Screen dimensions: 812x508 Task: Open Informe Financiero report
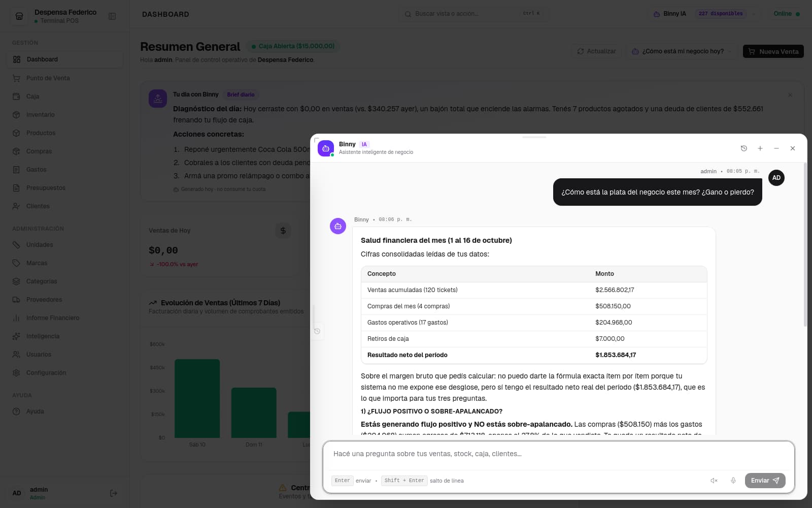[x=65, y=318]
